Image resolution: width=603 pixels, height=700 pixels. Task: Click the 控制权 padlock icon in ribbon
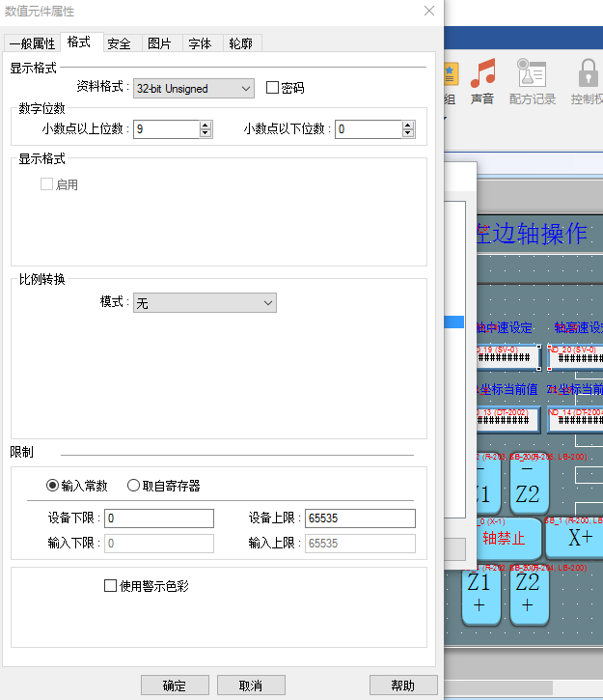(x=588, y=75)
